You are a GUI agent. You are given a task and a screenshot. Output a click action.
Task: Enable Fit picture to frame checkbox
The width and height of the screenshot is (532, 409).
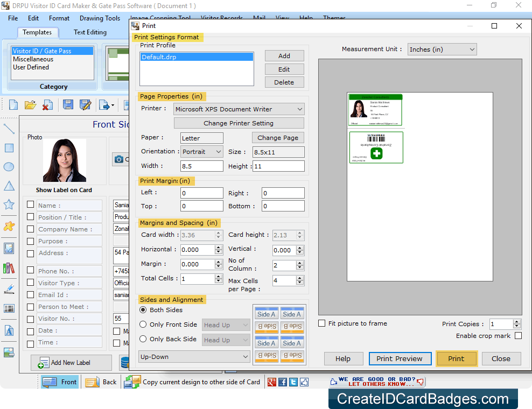tap(321, 323)
